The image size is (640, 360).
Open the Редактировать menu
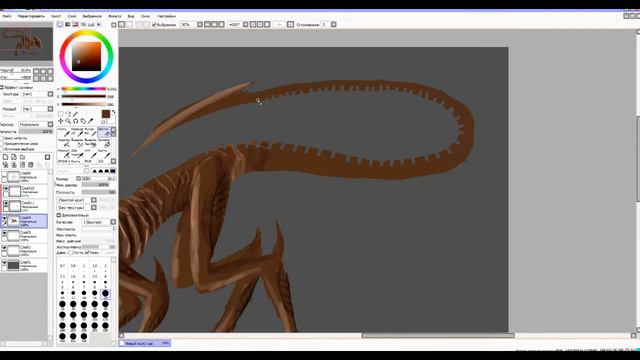point(31,16)
